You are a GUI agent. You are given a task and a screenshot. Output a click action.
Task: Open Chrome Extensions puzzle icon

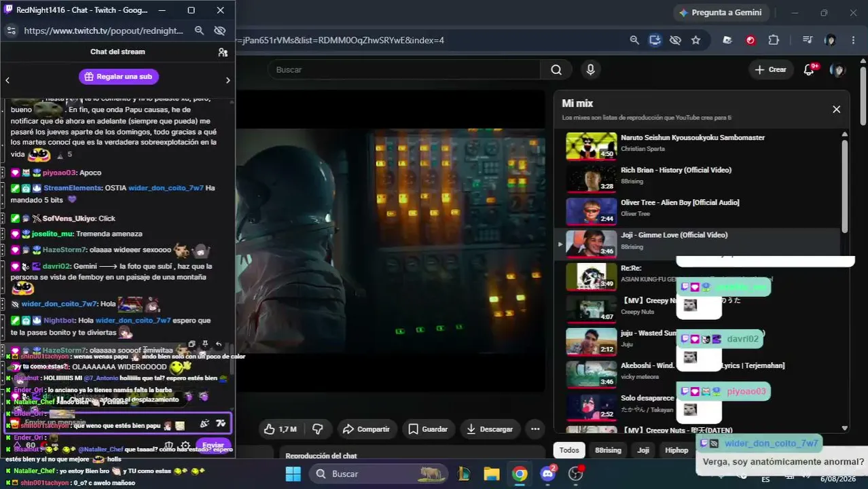point(774,40)
